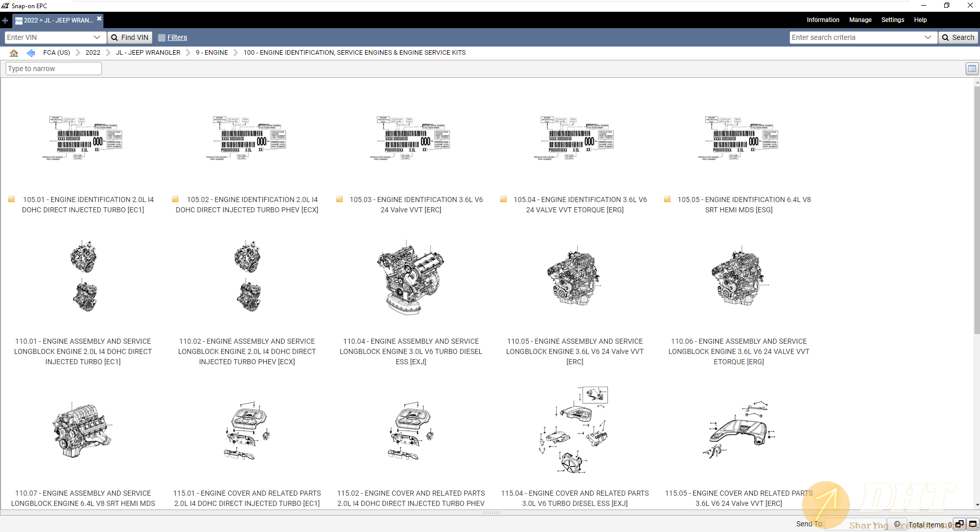Click scrollbar down arrow at bottom right

point(976,505)
